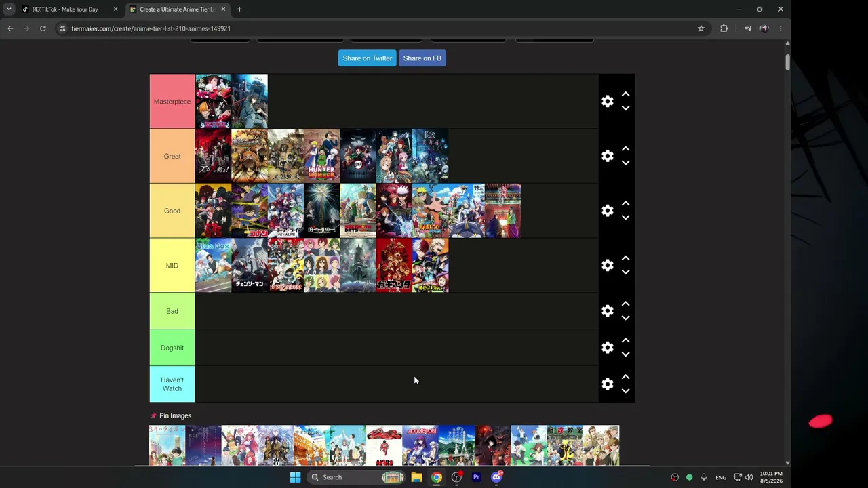Screen dimensions: 868x488
Task: Close the Anime Tier List tab
Action: point(223,9)
